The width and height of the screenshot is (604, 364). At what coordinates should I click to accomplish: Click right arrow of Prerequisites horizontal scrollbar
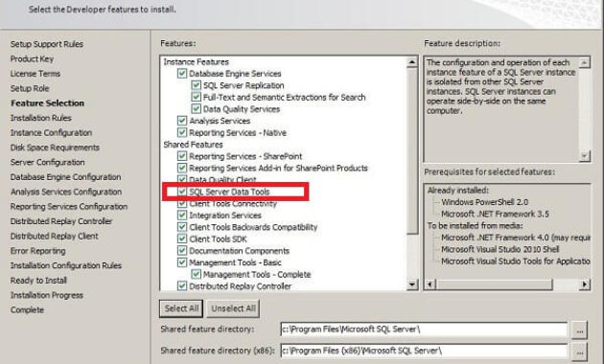pyautogui.click(x=585, y=284)
